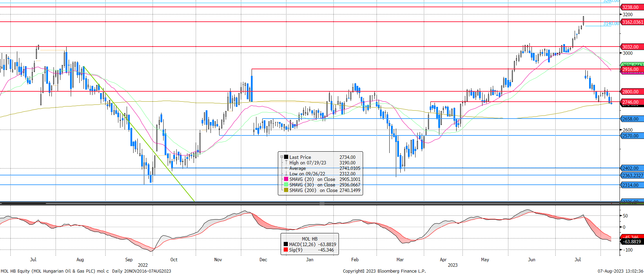Click 'Sig(9)' legend label
Screen dimensions: 644x274
point(296,250)
